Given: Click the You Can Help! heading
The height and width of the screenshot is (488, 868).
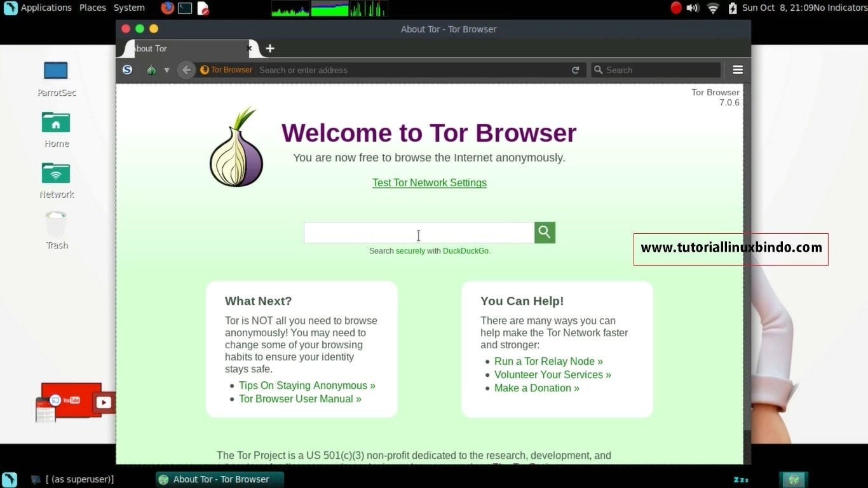Looking at the screenshot, I should click(x=522, y=301).
